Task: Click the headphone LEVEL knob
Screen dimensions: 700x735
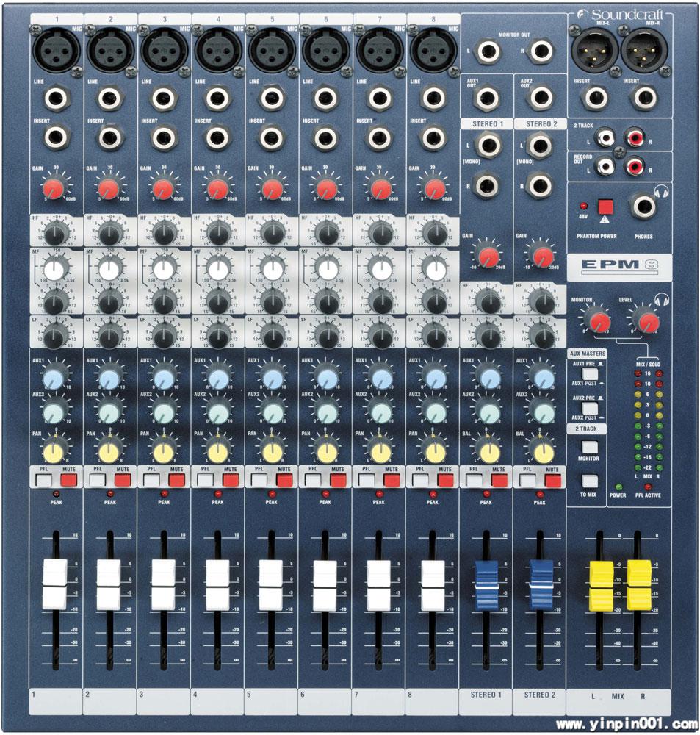Action: 649,322
